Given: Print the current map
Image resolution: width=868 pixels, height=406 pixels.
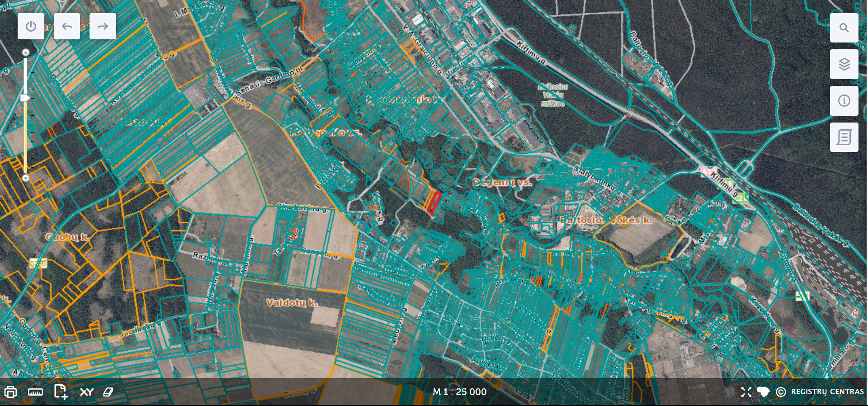Looking at the screenshot, I should [10, 392].
